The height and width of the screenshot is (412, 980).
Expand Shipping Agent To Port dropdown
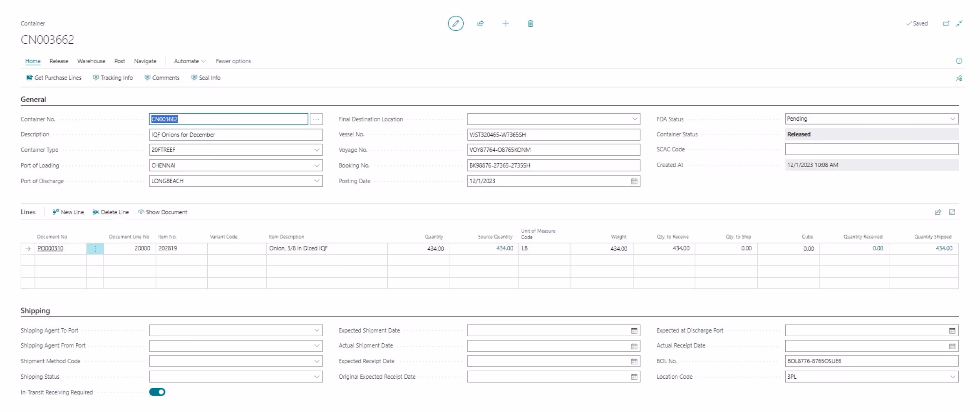pyautogui.click(x=317, y=330)
